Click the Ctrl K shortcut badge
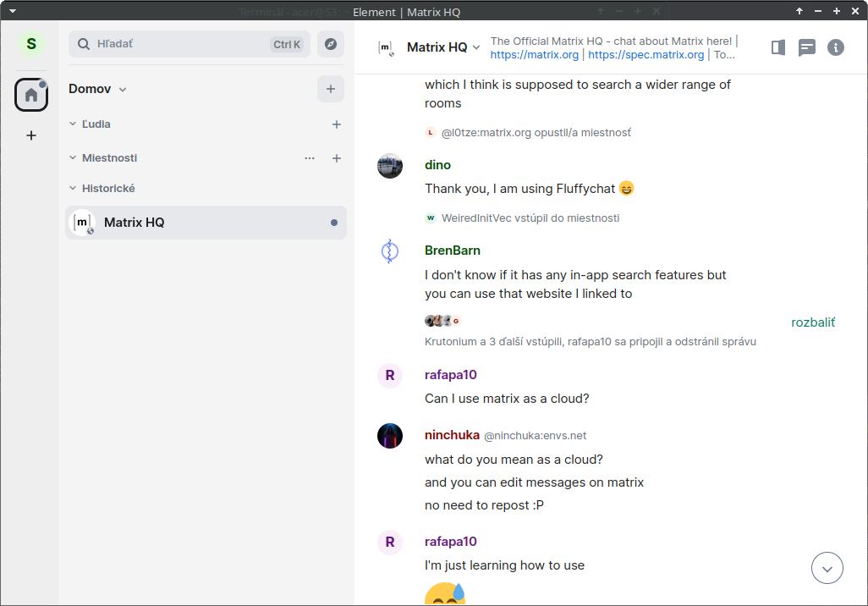The image size is (868, 606). (x=287, y=44)
